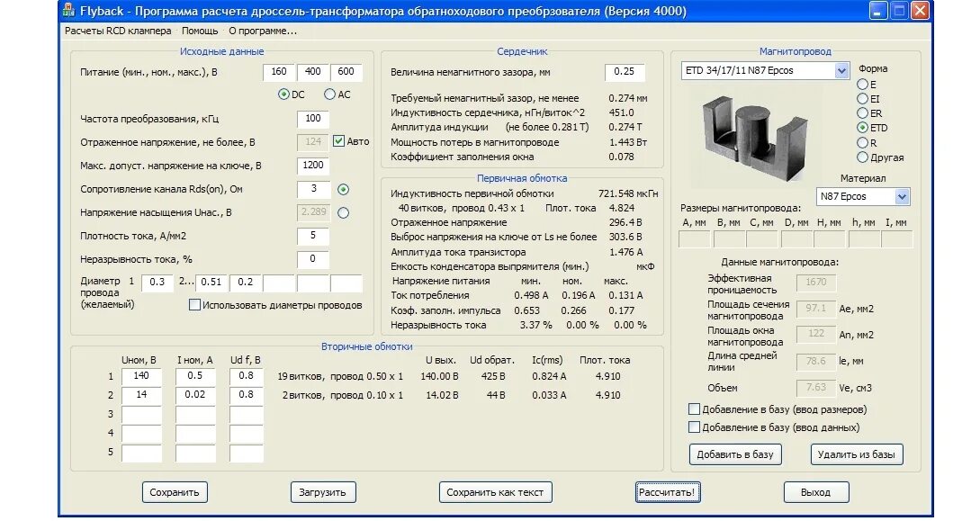This screenshot has height=521, width=980.
Task: Click reflected voltage value 296.4 В
Action: pyautogui.click(x=625, y=222)
